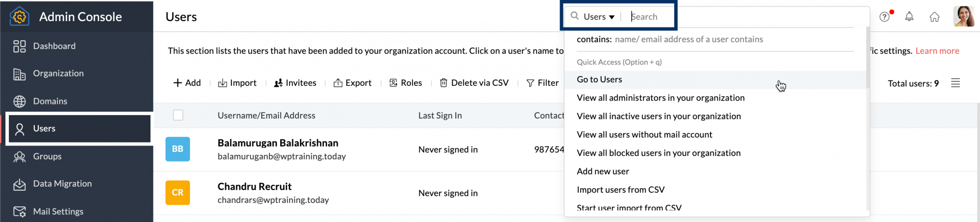Image resolution: width=980 pixels, height=222 pixels.
Task: Open Mail Settings in sidebar
Action: point(58,211)
